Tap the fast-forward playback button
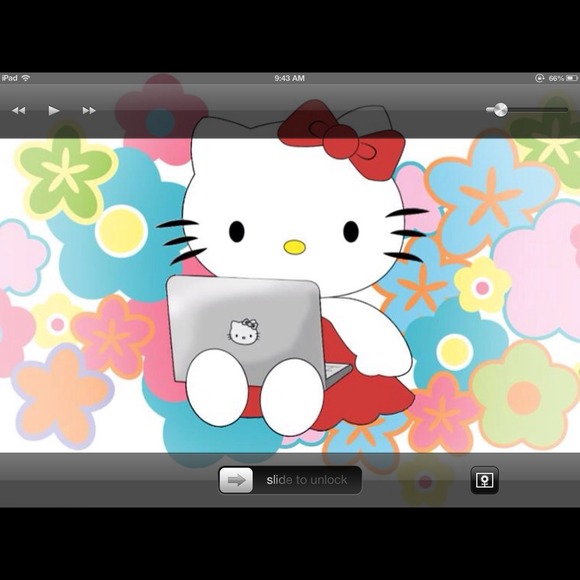 [89, 110]
